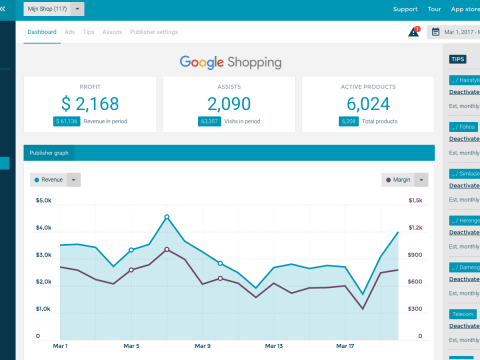Click Deactivate under the Damesg tip
The image size is (480, 360).
(464, 279)
